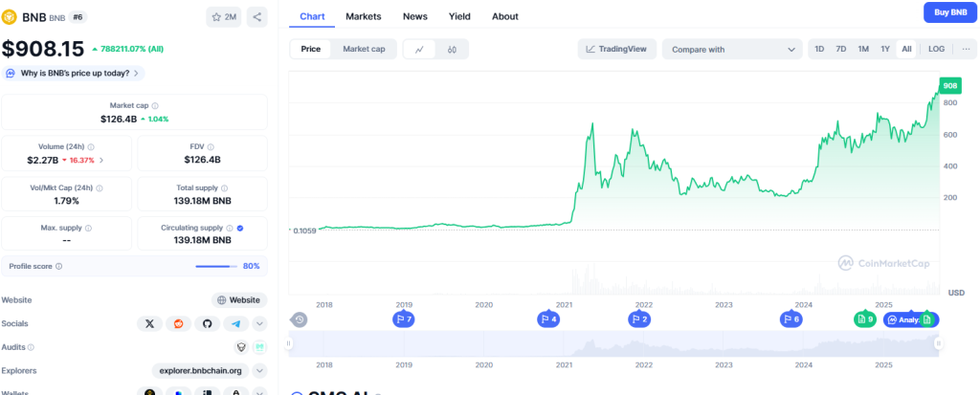Select the All time range
The width and height of the screenshot is (980, 395).
pyautogui.click(x=906, y=49)
